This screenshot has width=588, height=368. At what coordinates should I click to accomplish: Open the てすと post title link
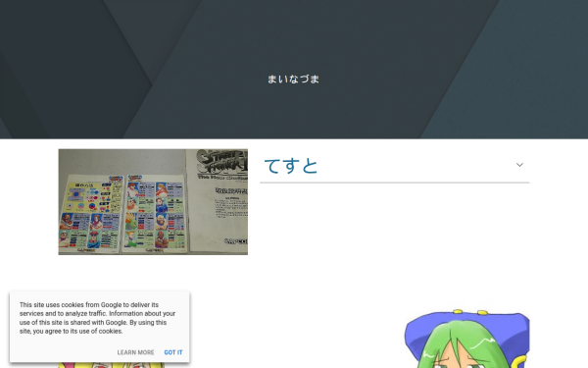[291, 166]
